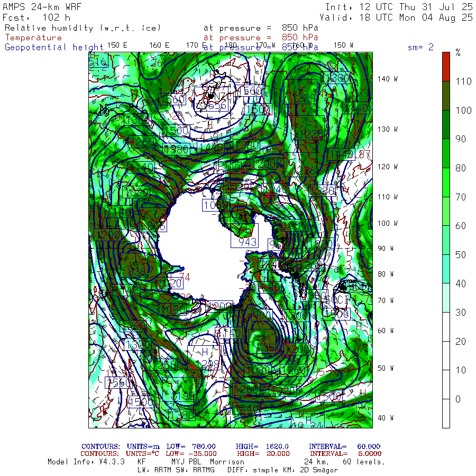Click the '110 W' longitude label
The width and height of the screenshot is (476, 476).
click(x=388, y=197)
